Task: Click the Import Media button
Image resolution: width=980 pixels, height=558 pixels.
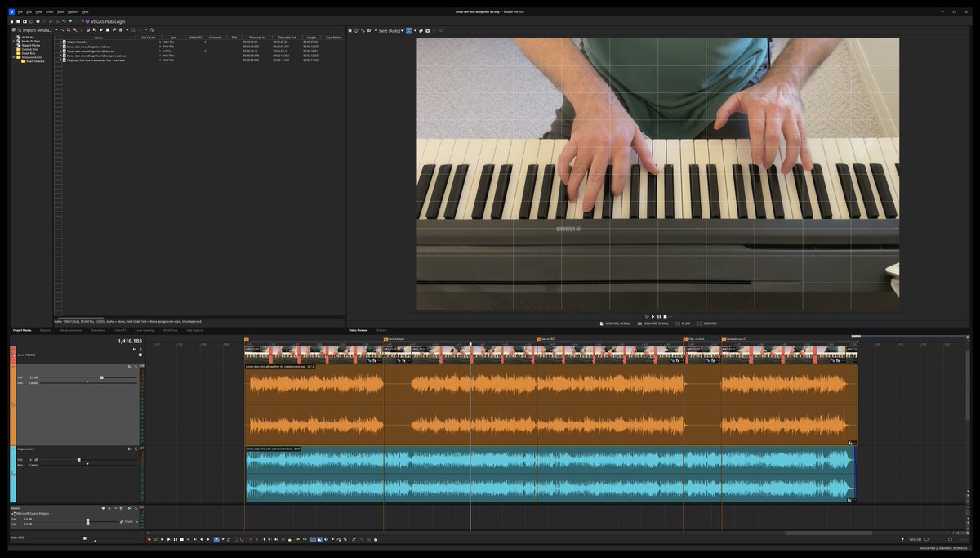Action: (34, 30)
